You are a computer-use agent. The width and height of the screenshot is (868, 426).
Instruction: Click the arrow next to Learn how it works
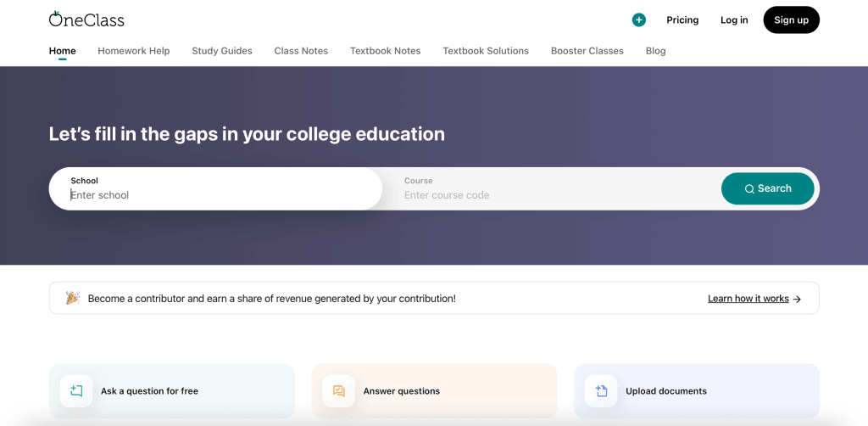coord(797,300)
